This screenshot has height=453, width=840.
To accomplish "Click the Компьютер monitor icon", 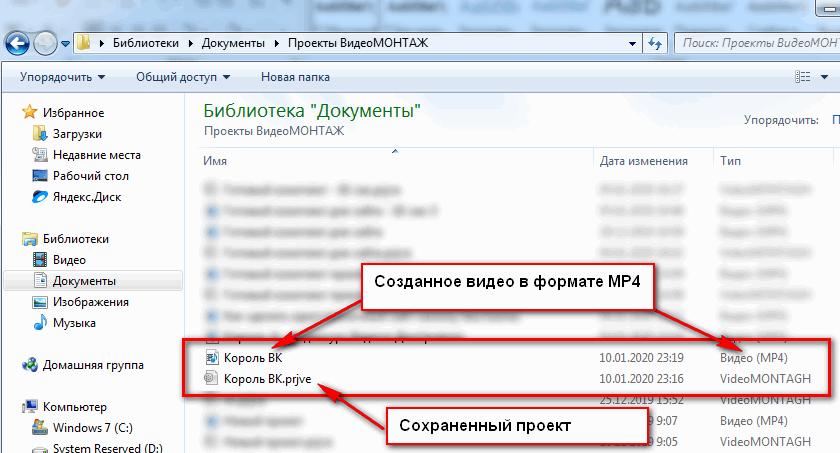I will (29, 407).
